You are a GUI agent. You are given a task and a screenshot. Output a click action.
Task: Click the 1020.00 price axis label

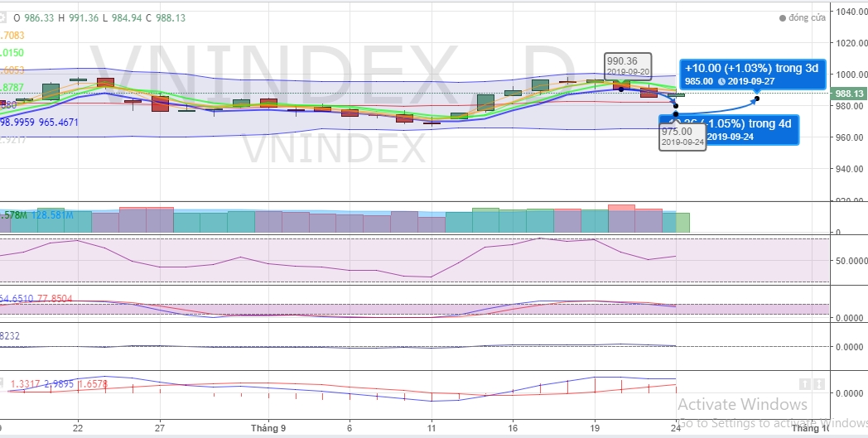pos(852,42)
